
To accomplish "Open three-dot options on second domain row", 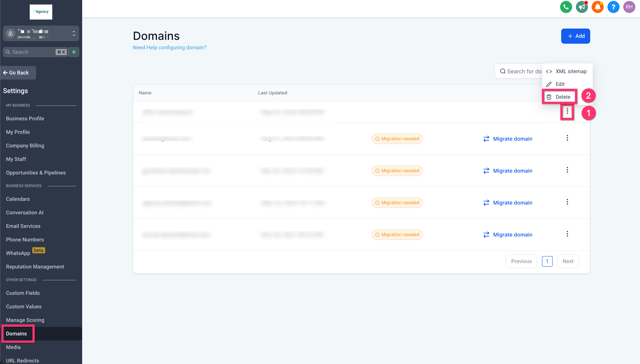I will click(x=567, y=138).
